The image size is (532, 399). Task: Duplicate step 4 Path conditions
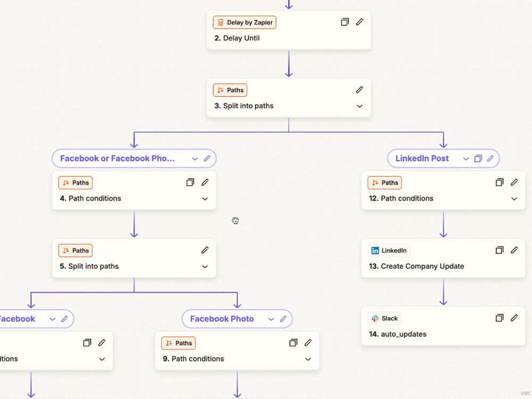190,182
